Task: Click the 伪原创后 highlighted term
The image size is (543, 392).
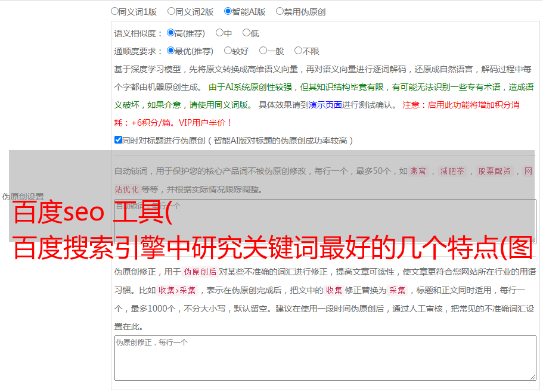Action: 200,272
